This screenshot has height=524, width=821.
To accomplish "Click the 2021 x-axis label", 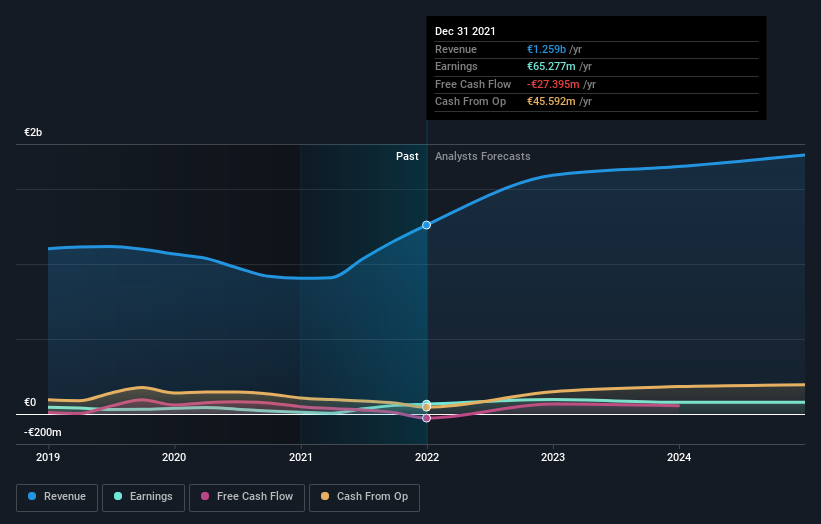I will pyautogui.click(x=301, y=458).
